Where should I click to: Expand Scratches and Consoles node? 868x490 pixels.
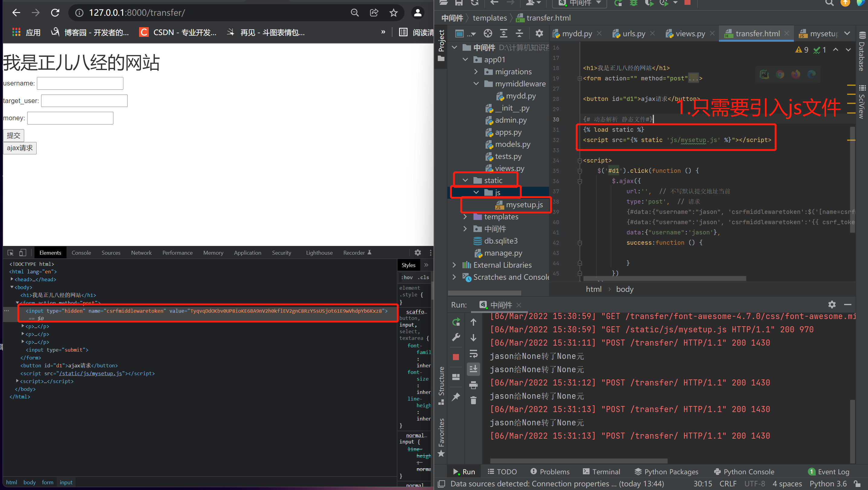coord(454,277)
